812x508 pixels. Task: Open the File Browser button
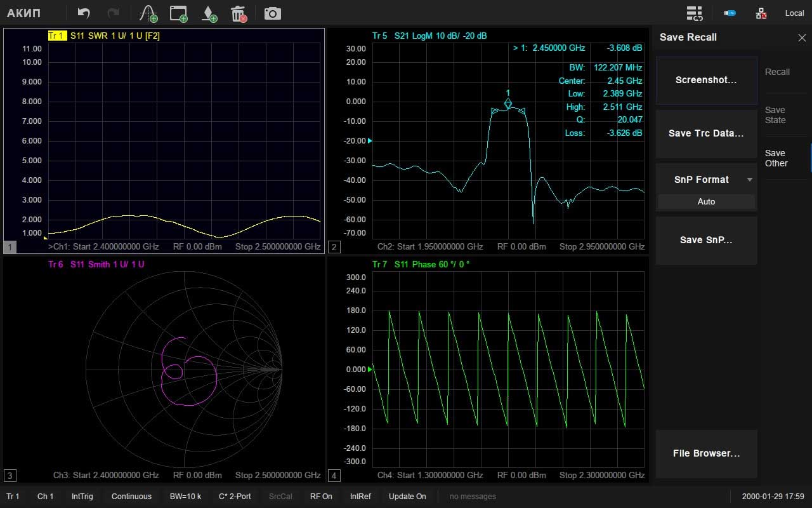[706, 453]
